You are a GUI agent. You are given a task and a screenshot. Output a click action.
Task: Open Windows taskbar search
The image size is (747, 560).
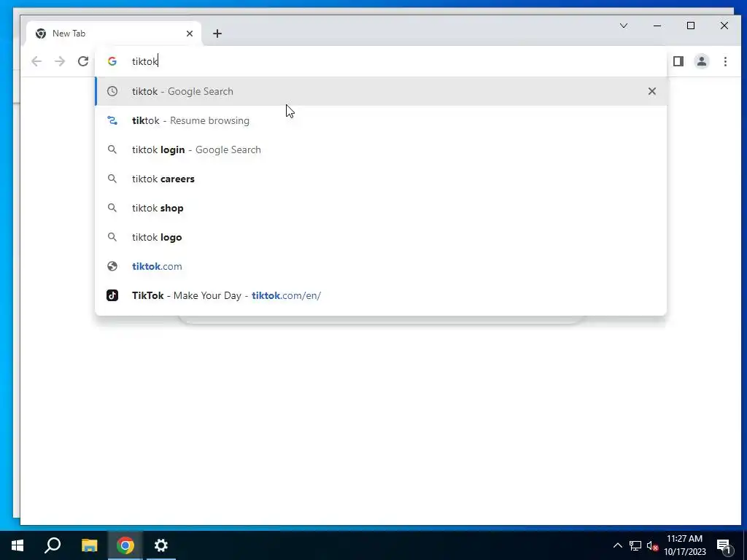click(53, 545)
